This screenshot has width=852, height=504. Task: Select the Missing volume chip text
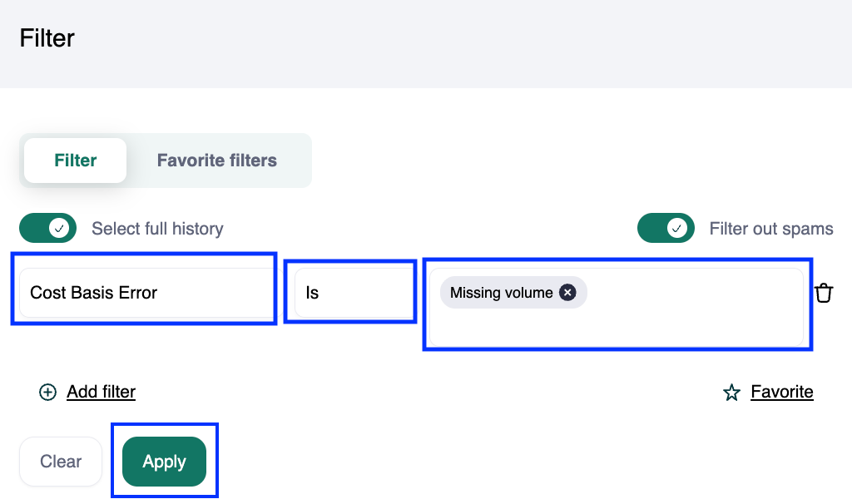(501, 293)
